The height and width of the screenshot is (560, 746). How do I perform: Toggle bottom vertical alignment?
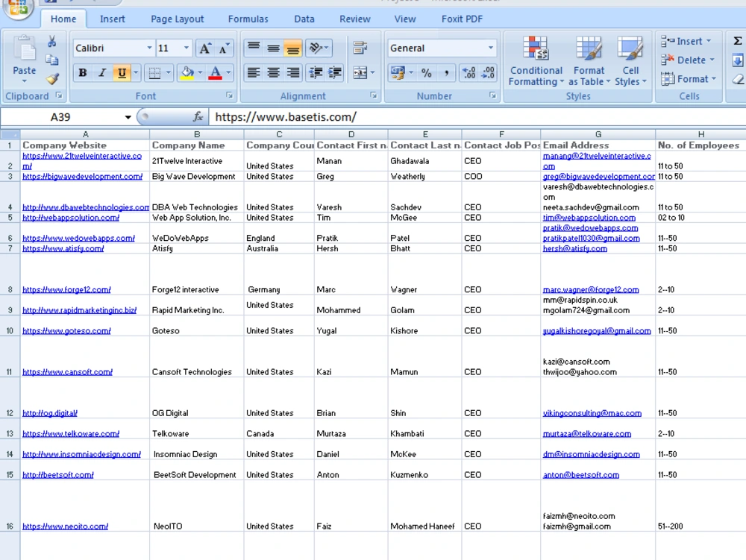293,48
